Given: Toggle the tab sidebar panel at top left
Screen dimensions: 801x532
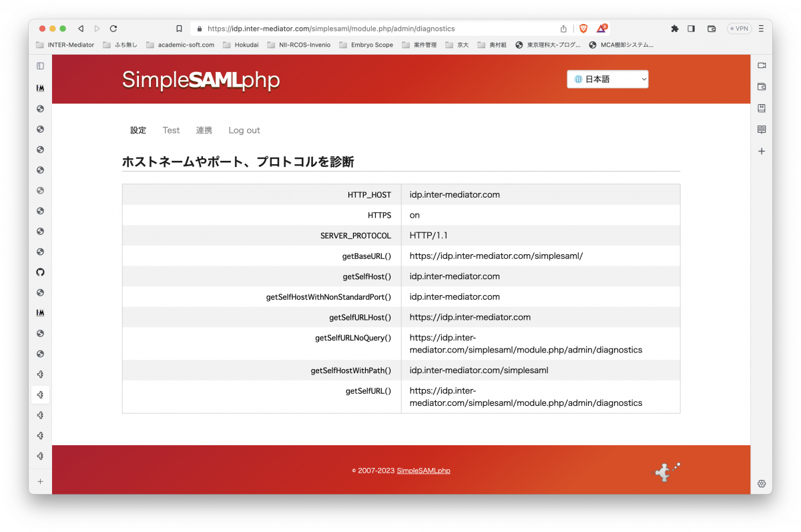Looking at the screenshot, I should 40,65.
